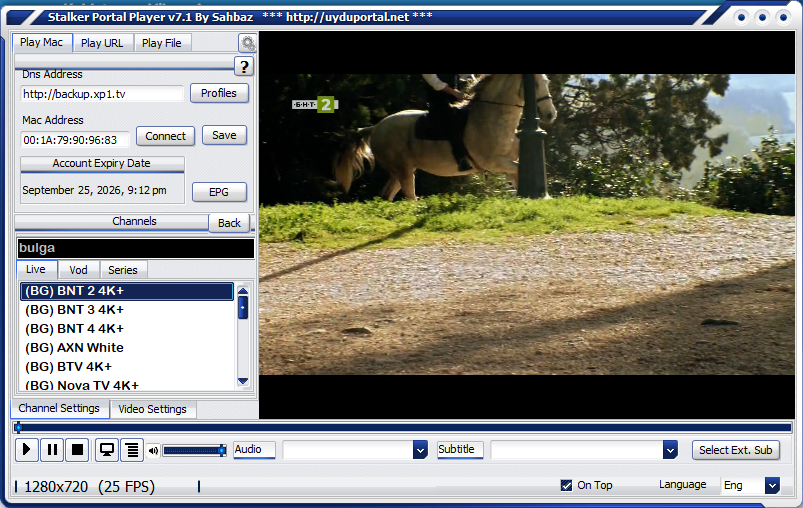Switch to the Play File tab
The width and height of the screenshot is (803, 508).
pyautogui.click(x=162, y=43)
